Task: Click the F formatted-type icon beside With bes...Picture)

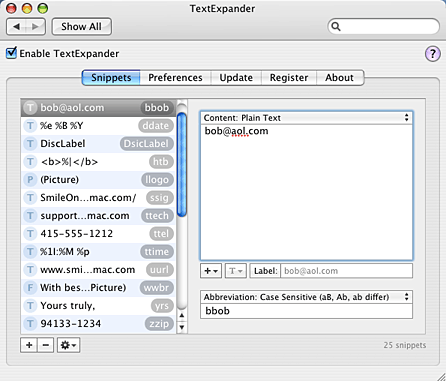Action: click(30, 288)
